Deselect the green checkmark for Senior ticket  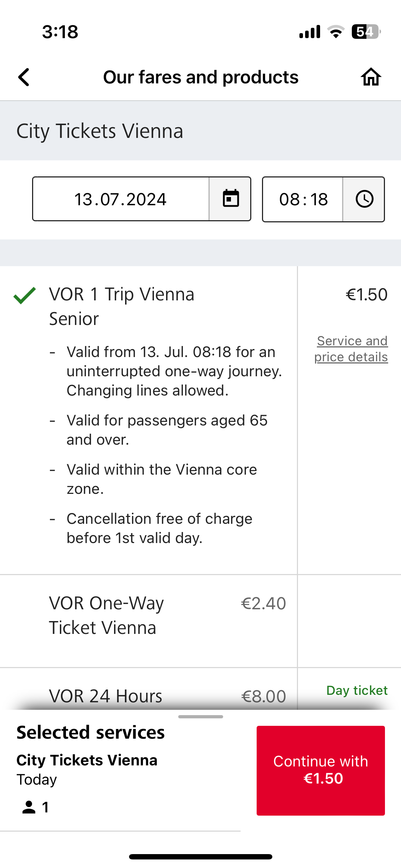coord(25,295)
